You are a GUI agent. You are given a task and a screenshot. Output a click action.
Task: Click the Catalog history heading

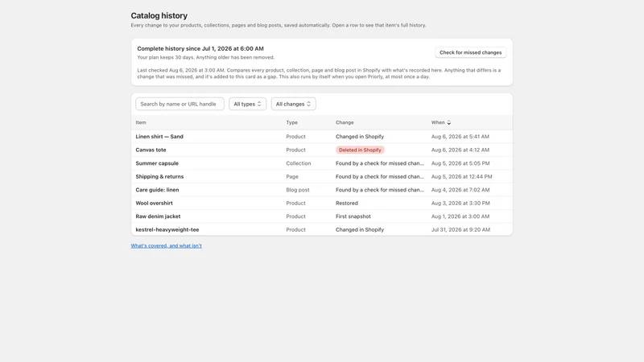tap(159, 15)
